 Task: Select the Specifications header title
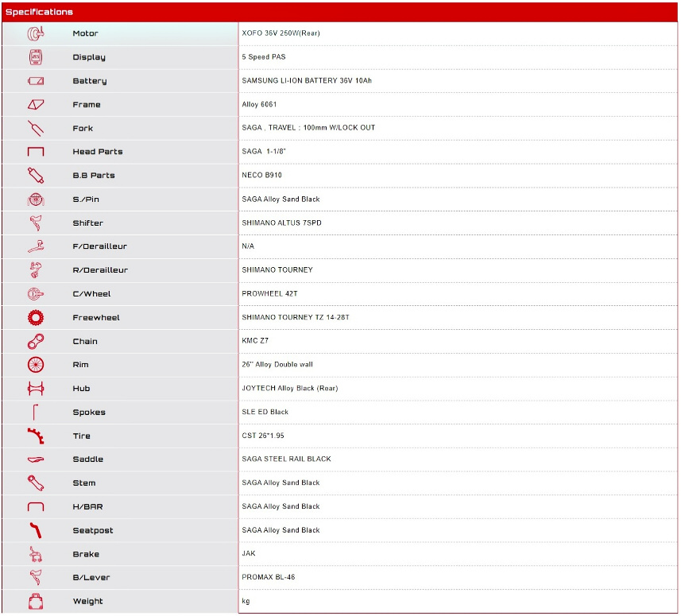pyautogui.click(x=39, y=12)
